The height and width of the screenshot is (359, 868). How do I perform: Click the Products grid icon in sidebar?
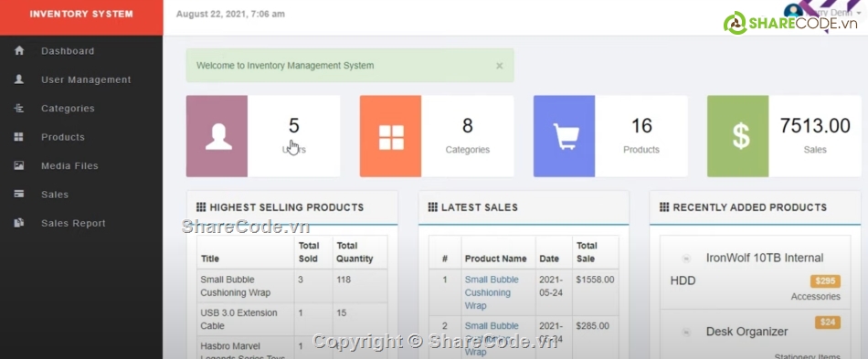(x=19, y=137)
